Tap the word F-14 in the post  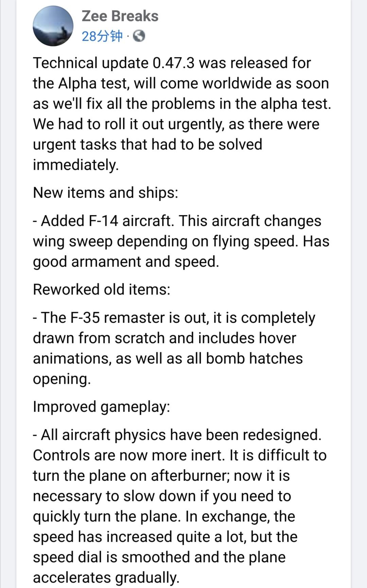coord(103,221)
